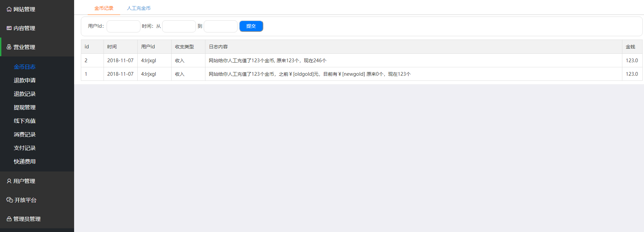Go to 退款申请 in the sidebar

click(24, 80)
